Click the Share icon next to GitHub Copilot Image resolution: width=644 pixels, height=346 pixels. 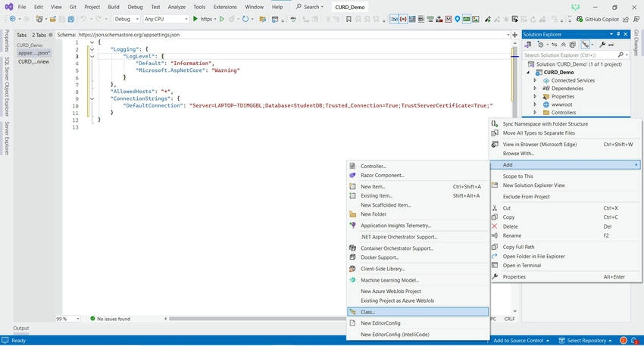(x=626, y=19)
